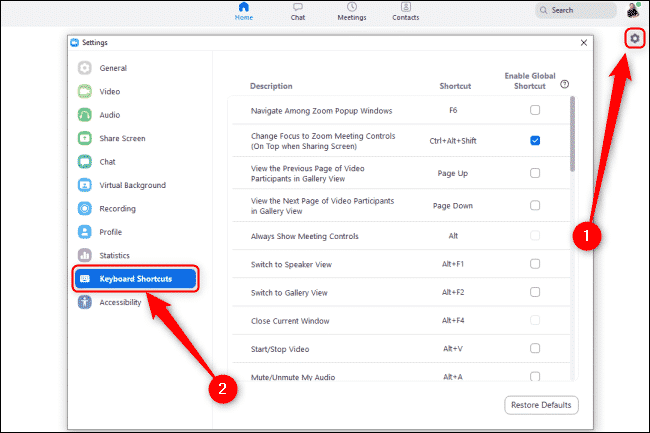Image resolution: width=650 pixels, height=433 pixels.
Task: Click the profile avatar picture
Action: tap(634, 10)
